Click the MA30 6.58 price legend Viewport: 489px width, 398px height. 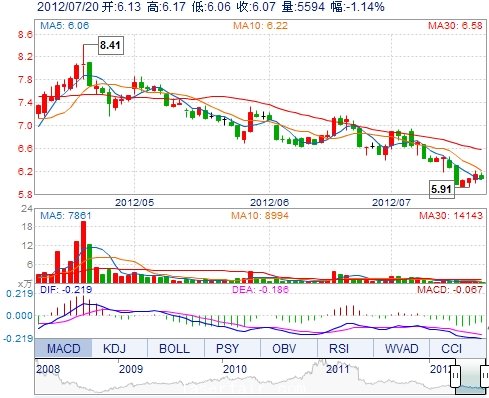click(x=455, y=26)
